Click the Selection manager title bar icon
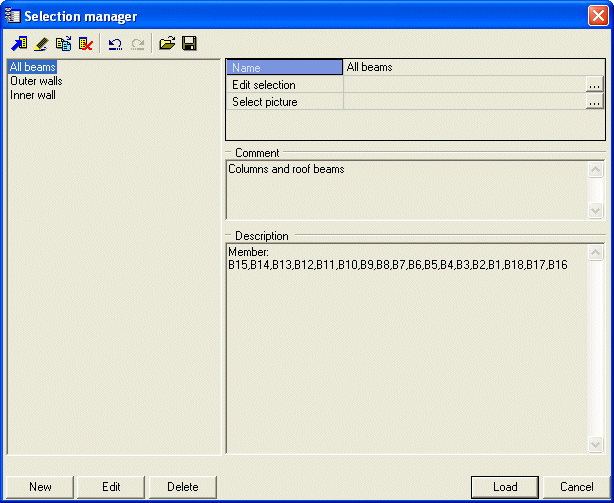 point(13,16)
